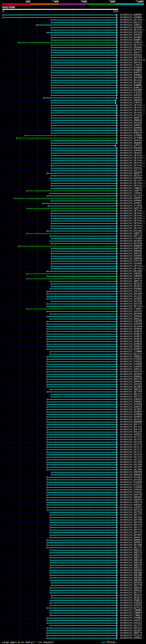Screen dimensions: 146x644
Task: Open UniRef100_P12862 entry
Action: click(x=131, y=477)
